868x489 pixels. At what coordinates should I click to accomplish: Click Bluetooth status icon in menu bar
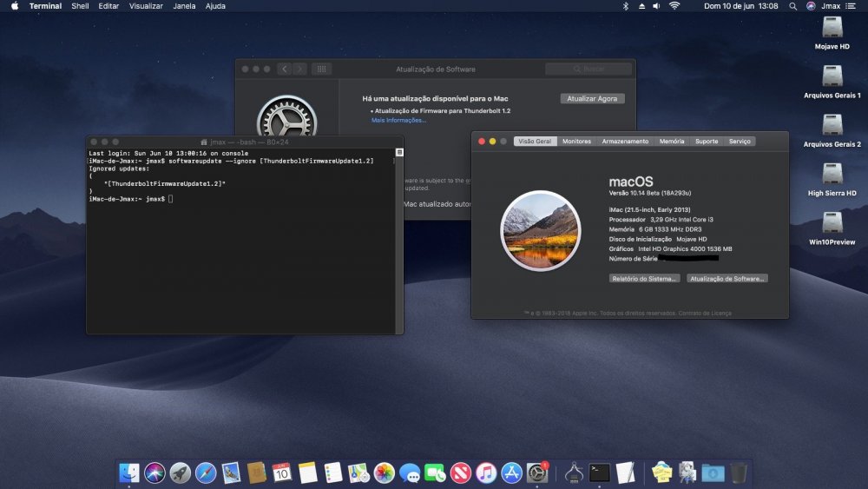coord(626,6)
